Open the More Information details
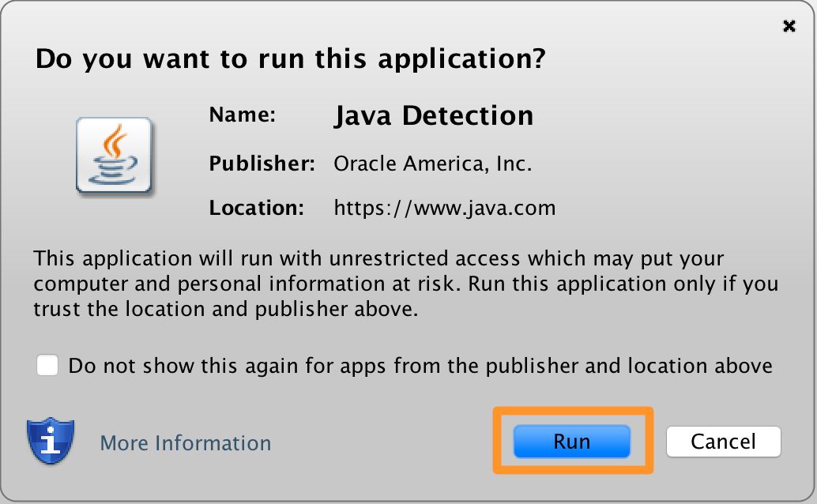This screenshot has height=504, width=817. point(185,444)
